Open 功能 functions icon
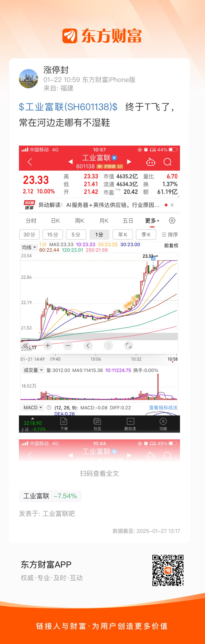Screen dimensions: 205x644 (x=163, y=424)
